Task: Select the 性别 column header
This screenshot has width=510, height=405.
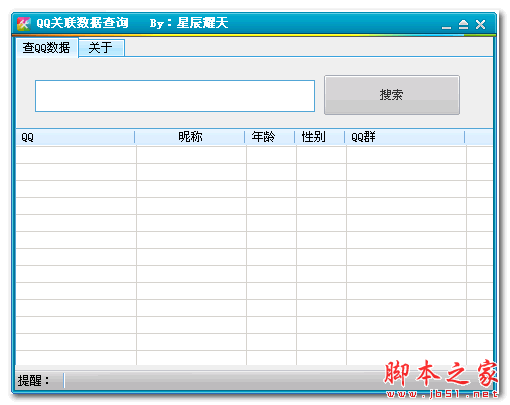Action: (320, 137)
